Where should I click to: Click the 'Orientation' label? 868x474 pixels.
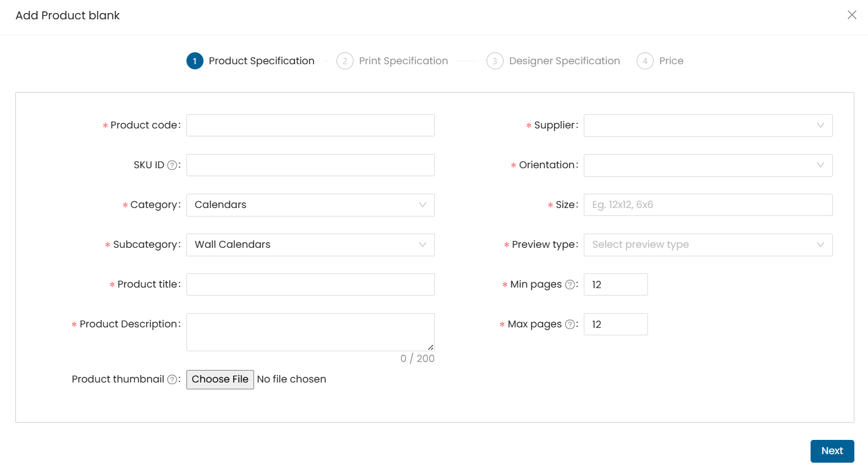547,165
